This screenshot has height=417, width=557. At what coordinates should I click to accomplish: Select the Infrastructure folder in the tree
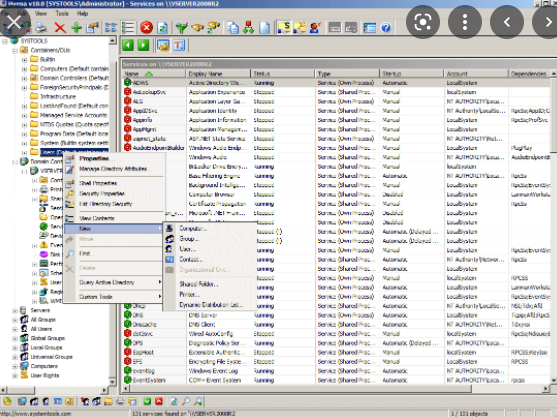pyautogui.click(x=58, y=97)
